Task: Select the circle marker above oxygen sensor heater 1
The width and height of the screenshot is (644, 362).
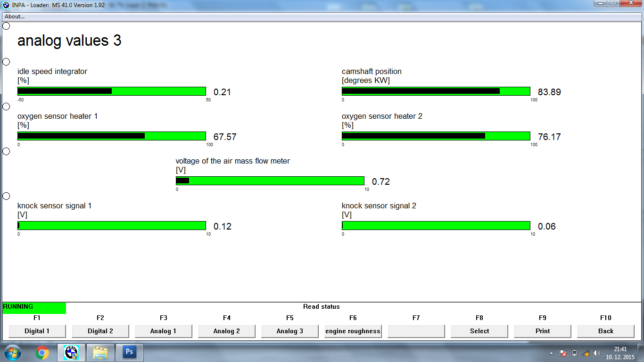Action: (x=7, y=107)
